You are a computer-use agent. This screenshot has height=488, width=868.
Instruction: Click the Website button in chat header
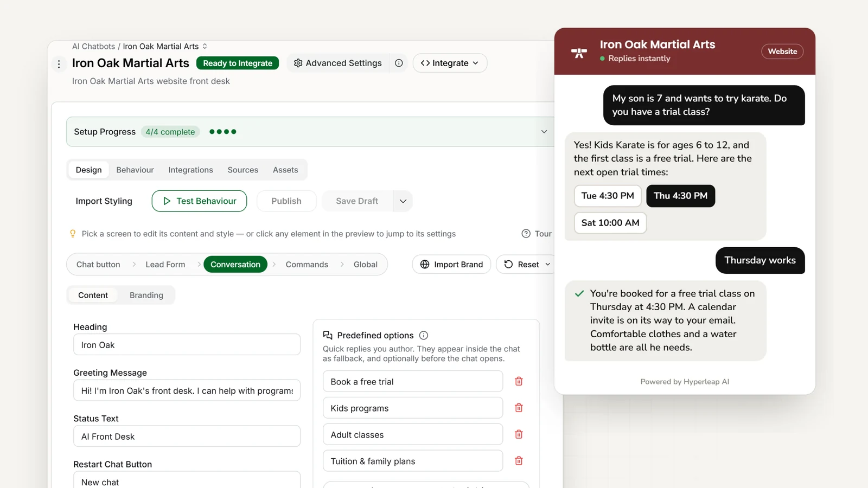click(782, 52)
